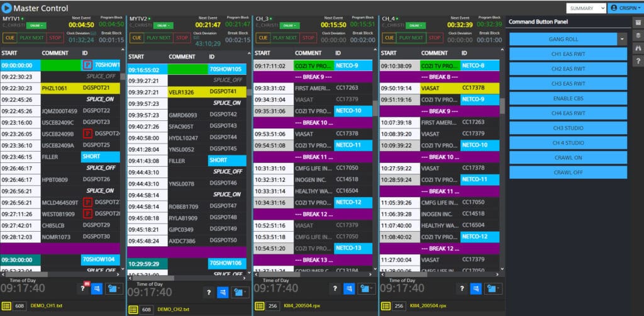Open the archive box icon in right sidebar

(638, 22)
